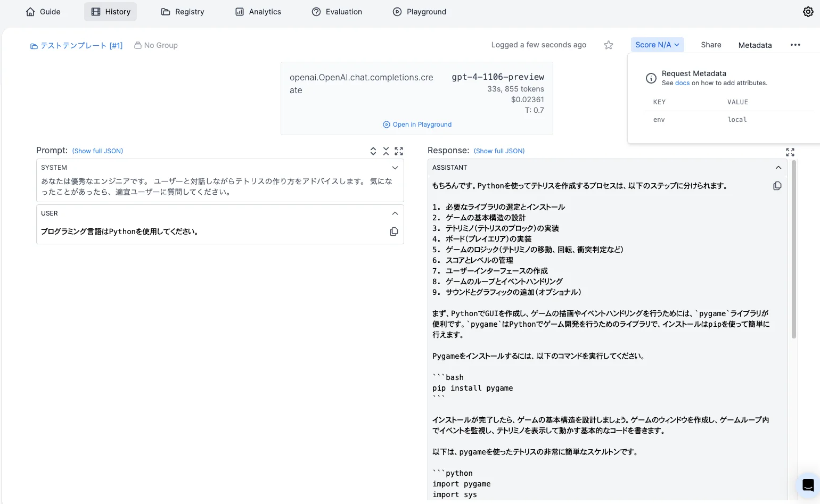Image resolution: width=820 pixels, height=504 pixels.
Task: Open the Guide tab
Action: click(x=43, y=12)
